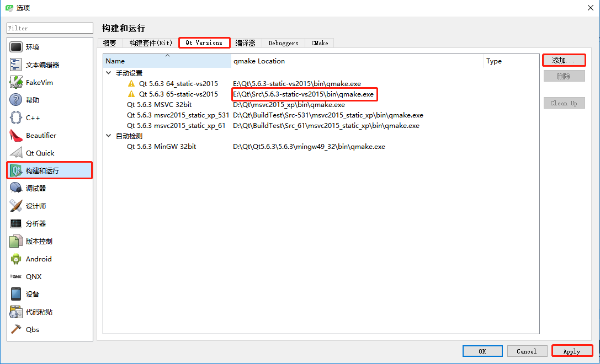Confirm with the OK button
Image resolution: width=600 pixels, height=364 pixels.
[x=482, y=351]
